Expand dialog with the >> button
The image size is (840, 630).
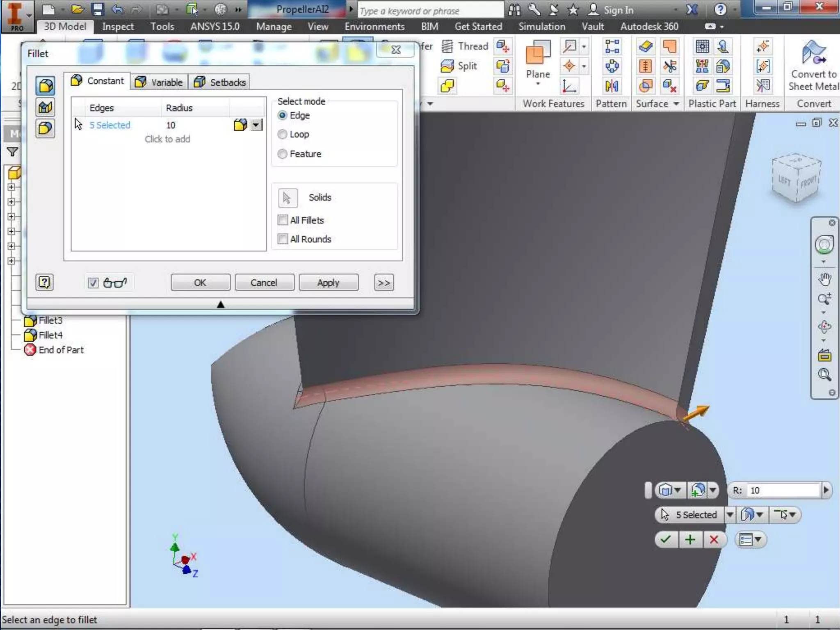pyautogui.click(x=383, y=283)
